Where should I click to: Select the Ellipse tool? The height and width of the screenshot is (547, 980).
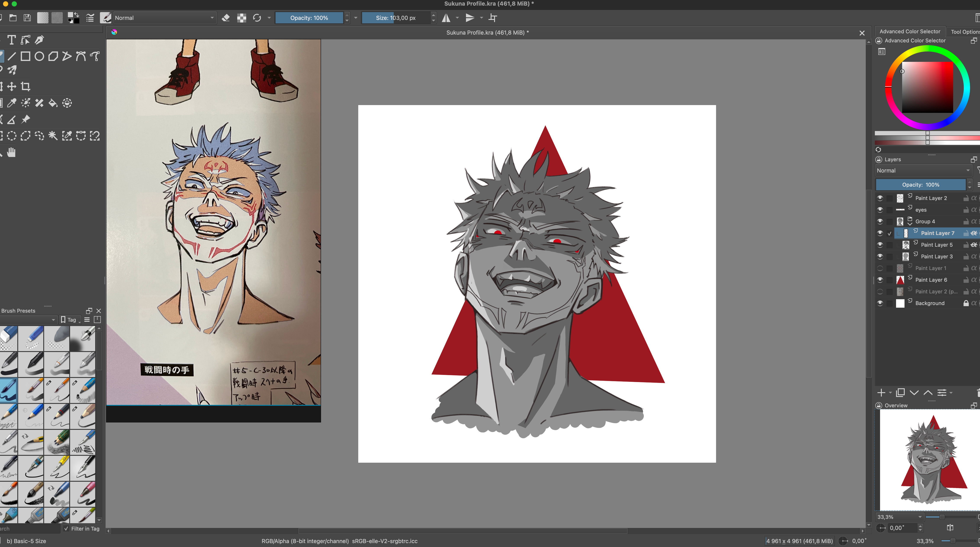pos(39,56)
